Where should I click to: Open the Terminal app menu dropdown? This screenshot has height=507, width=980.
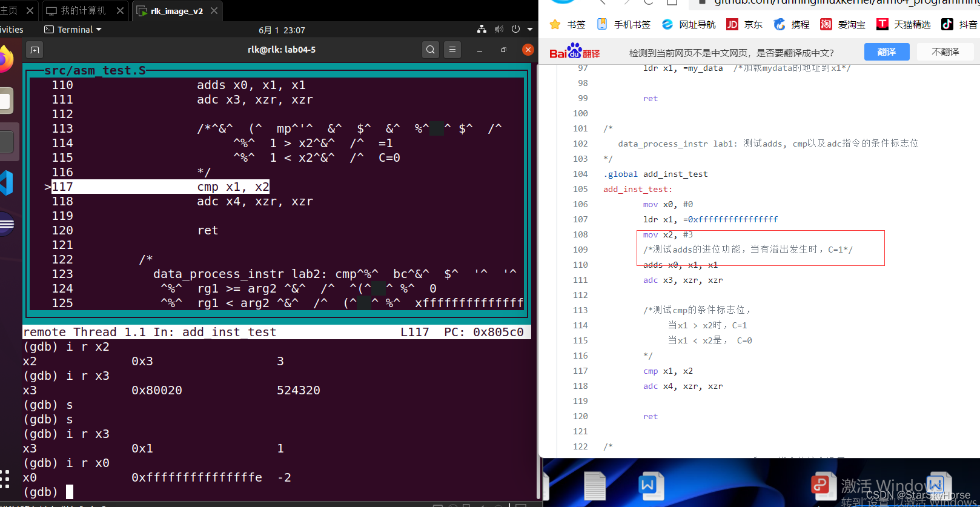pos(73,30)
